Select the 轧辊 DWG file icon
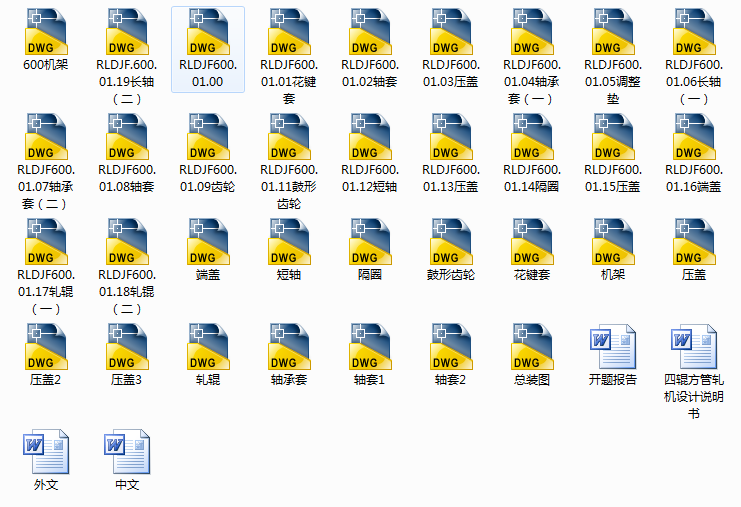The image size is (741, 507). (208, 346)
